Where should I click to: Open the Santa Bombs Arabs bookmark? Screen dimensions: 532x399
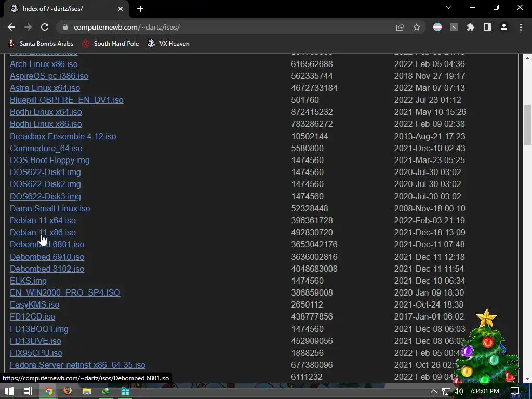[41, 44]
